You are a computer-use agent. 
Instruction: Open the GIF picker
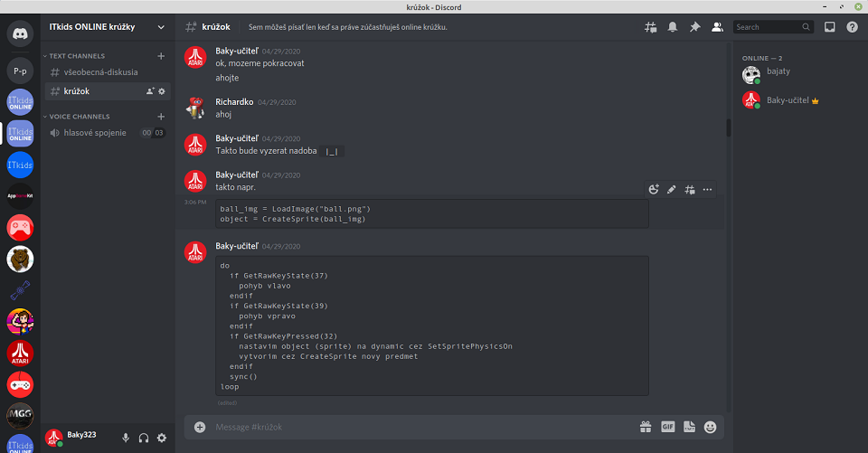[667, 427]
